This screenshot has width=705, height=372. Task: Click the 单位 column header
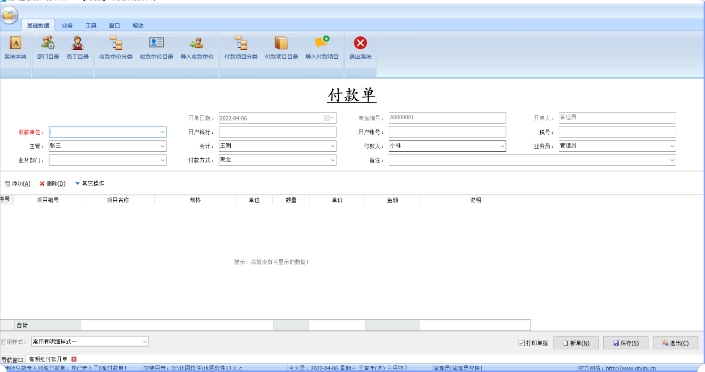[x=254, y=200]
